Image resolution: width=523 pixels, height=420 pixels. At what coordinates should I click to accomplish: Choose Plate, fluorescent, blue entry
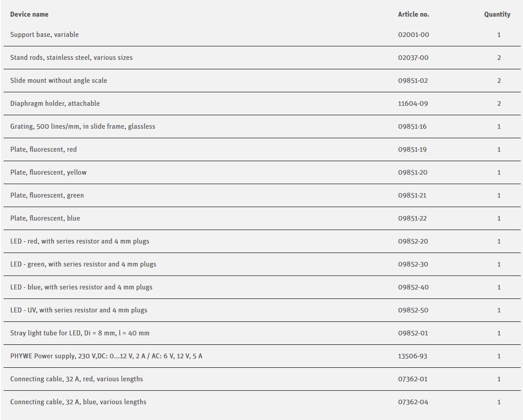(45, 218)
